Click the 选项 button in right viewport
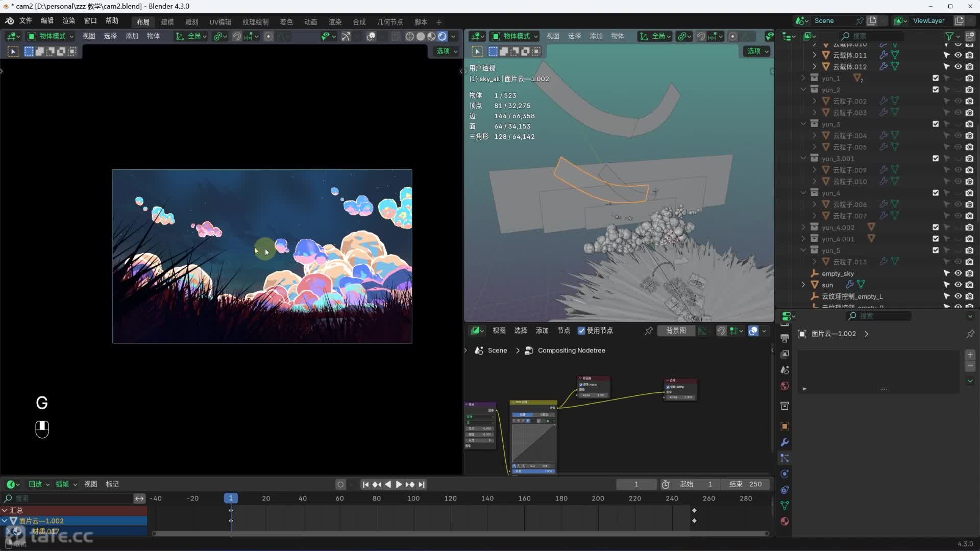980x551 pixels. click(757, 51)
